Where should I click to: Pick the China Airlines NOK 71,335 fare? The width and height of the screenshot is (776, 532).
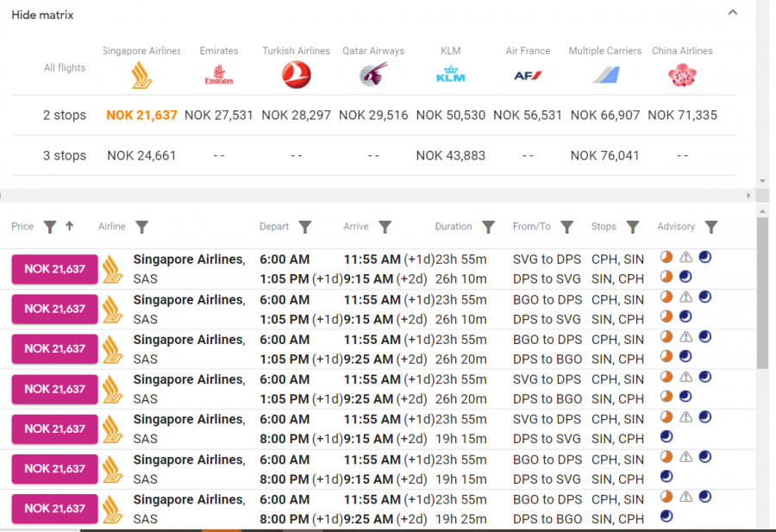coord(683,116)
